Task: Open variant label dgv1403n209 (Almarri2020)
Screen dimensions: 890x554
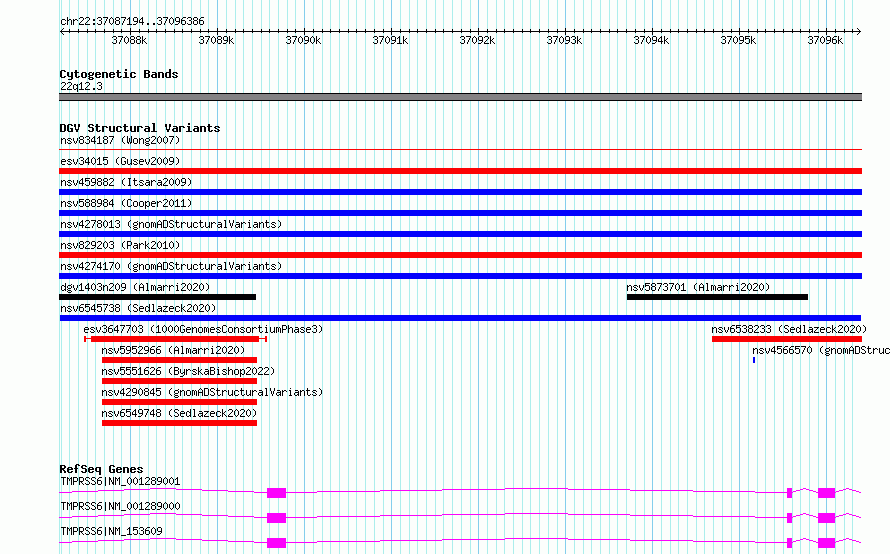Action: (135, 287)
